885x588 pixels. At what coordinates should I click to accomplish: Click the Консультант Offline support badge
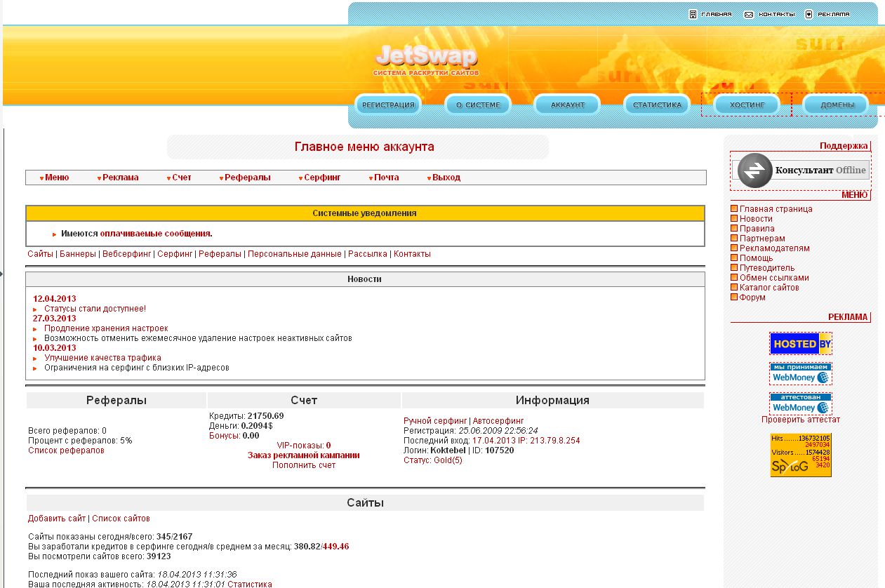(801, 171)
